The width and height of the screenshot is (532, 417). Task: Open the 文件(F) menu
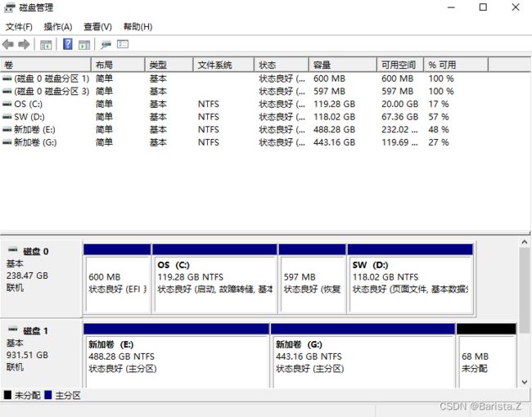coord(19,27)
